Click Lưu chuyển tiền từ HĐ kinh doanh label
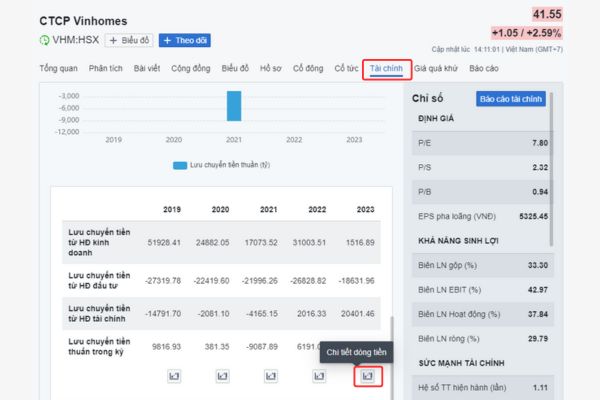The image size is (600, 400). coord(99,243)
